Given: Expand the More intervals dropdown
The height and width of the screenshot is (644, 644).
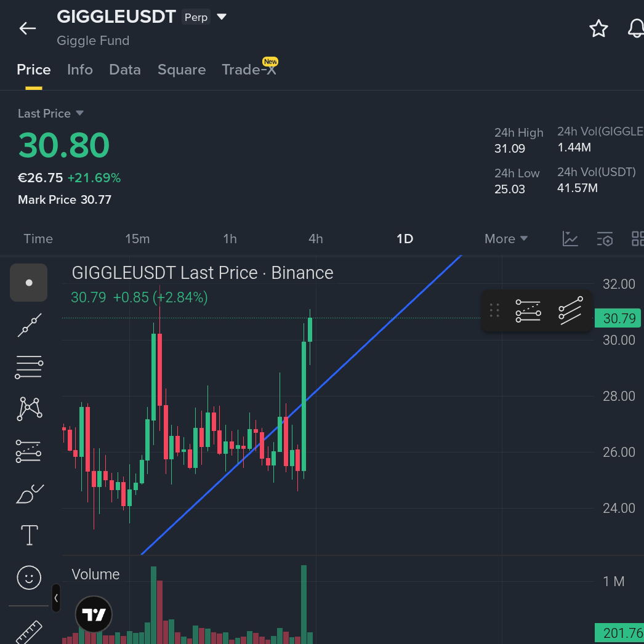Looking at the screenshot, I should [506, 239].
